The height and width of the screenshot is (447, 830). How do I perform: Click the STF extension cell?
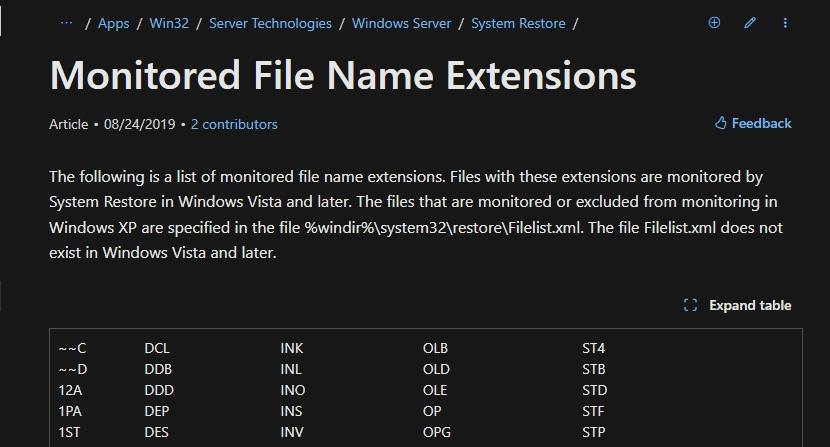pyautogui.click(x=593, y=411)
